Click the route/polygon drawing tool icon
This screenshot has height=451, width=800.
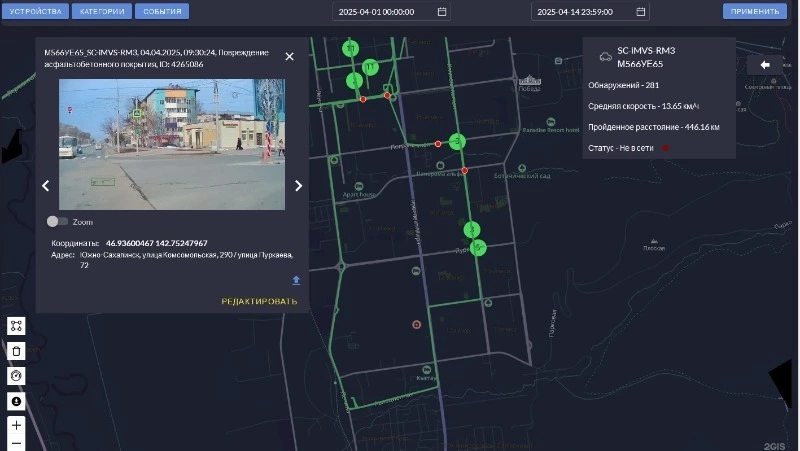[16, 326]
